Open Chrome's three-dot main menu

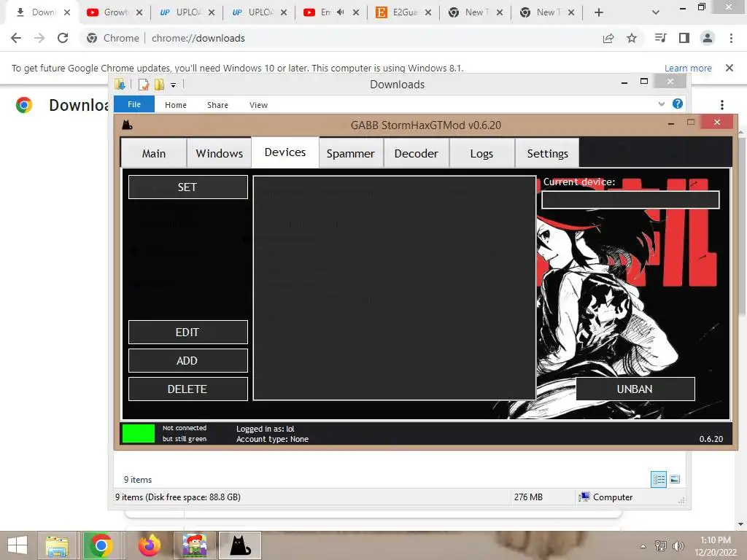731,38
